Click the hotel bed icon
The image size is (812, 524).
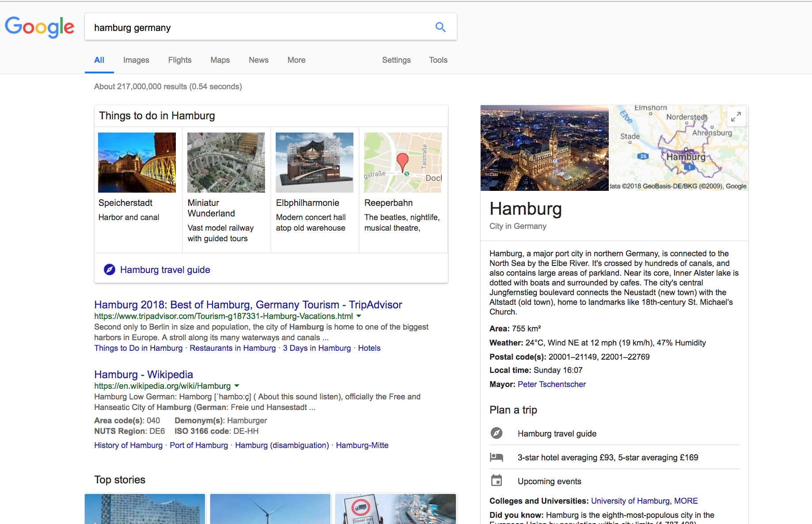[497, 457]
